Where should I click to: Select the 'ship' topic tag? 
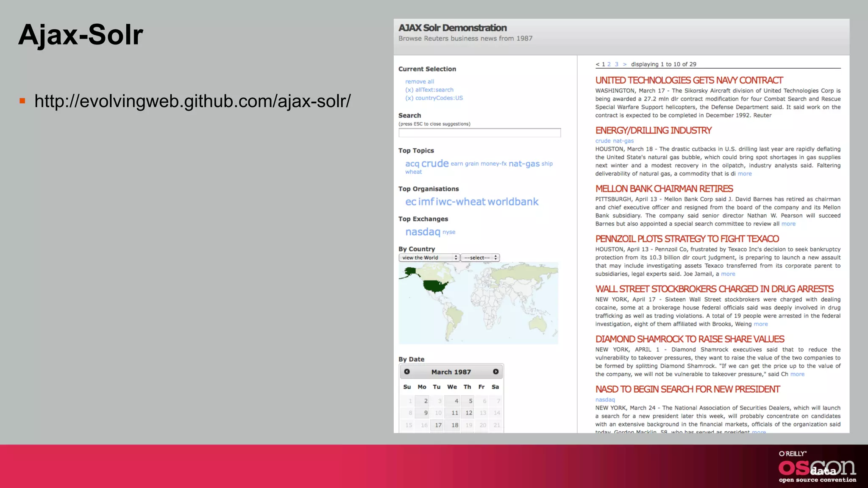point(547,164)
